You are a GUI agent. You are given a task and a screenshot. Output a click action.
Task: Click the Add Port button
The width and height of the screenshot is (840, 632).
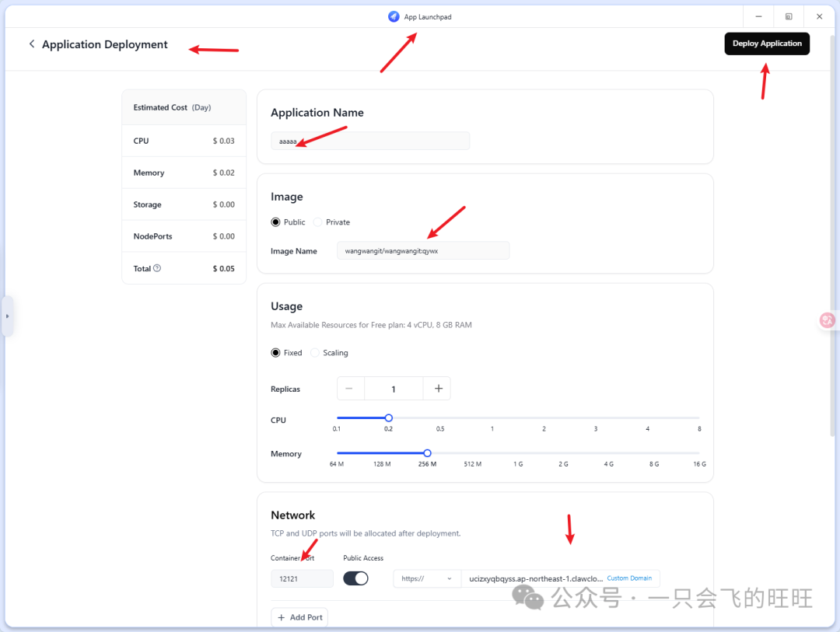(x=299, y=617)
